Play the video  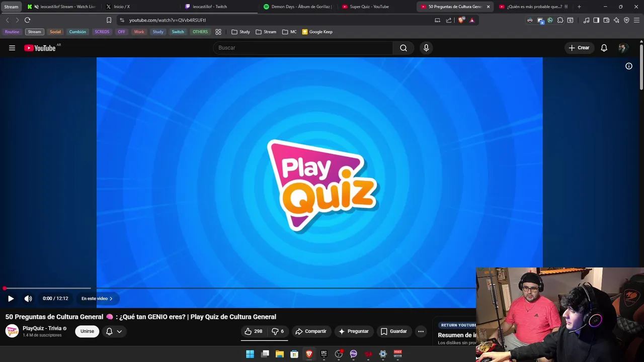pyautogui.click(x=11, y=298)
